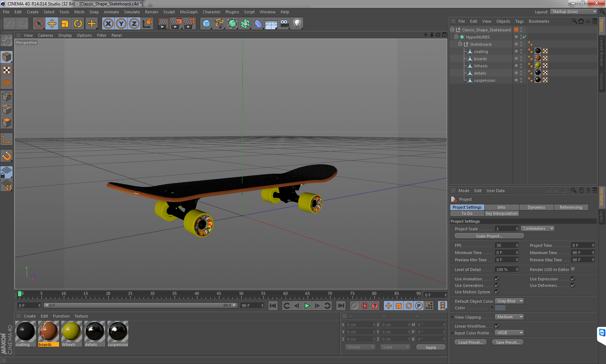Toggle Y-axis lock icon
606x364 pixels.
(121, 24)
